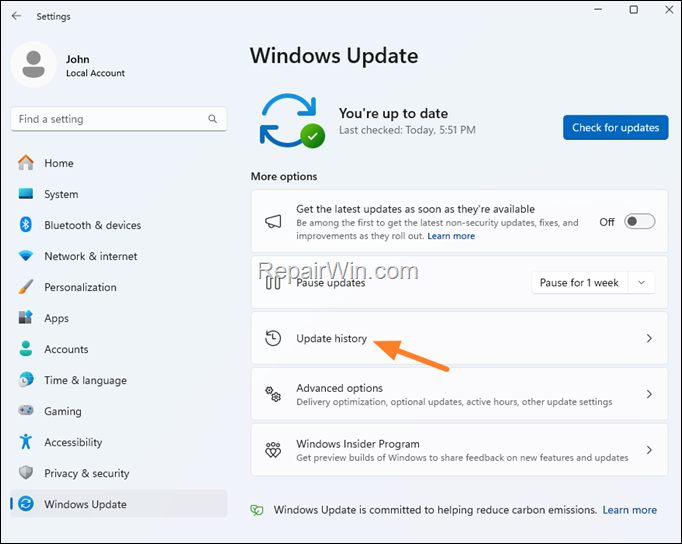Open Update history
682x544 pixels.
tap(459, 338)
